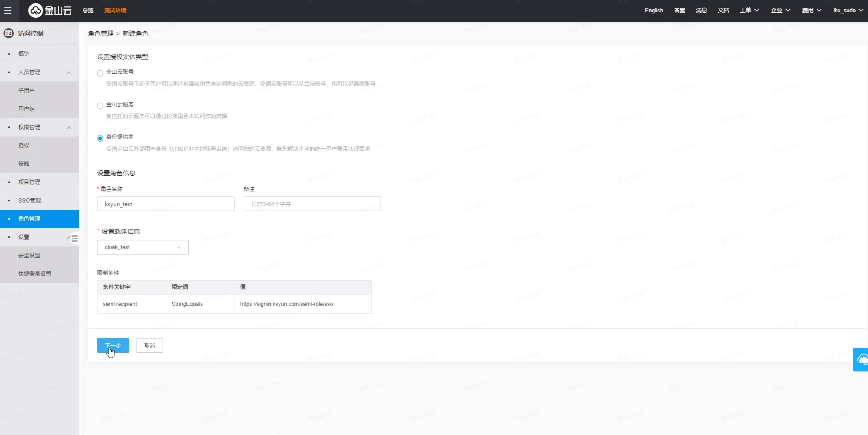This screenshot has height=435, width=868.
Task: Collapse the 权限管理 sidebar section
Action: 69,127
